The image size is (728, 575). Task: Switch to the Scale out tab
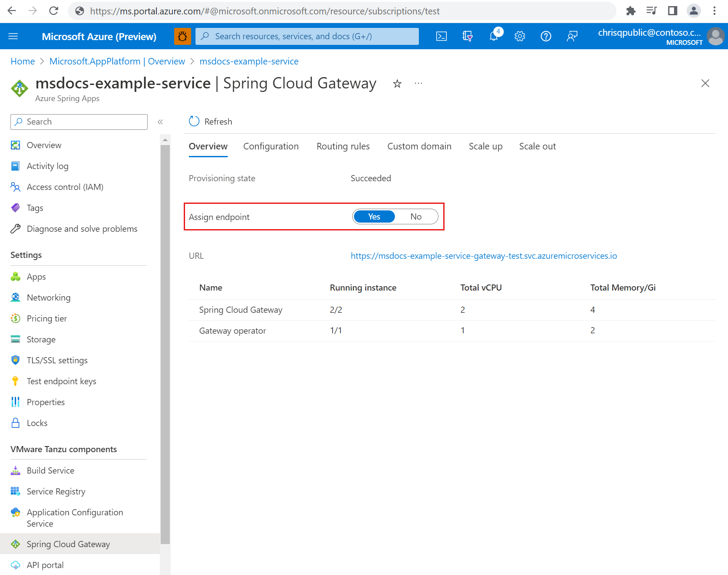[x=537, y=146]
